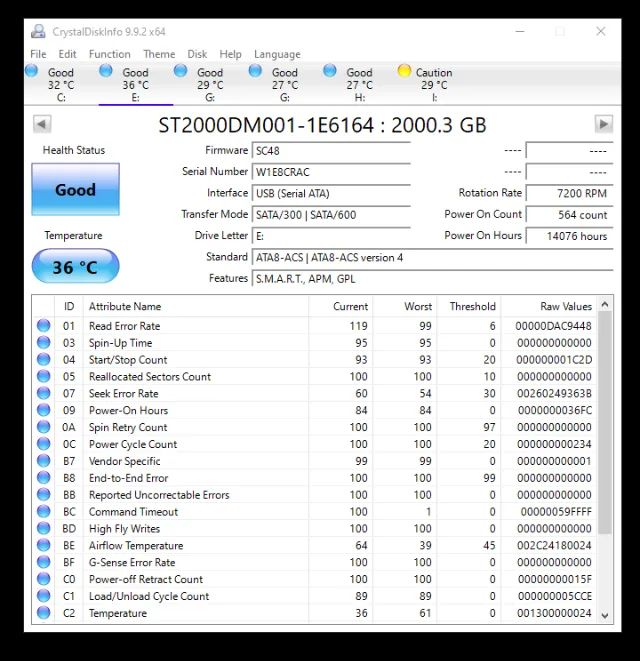Click the status orb for End-to-End Error
This screenshot has width=640, height=661.
pos(43,477)
